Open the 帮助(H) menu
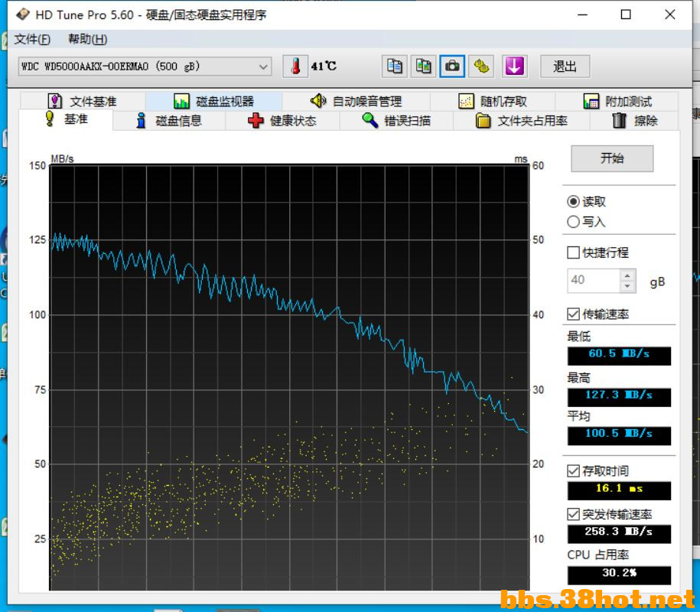This screenshot has height=612, width=700. [x=87, y=39]
